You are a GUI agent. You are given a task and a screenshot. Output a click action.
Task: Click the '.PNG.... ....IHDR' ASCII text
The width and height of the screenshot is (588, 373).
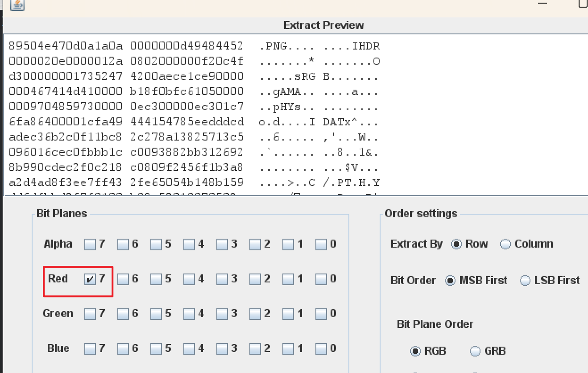click(319, 46)
